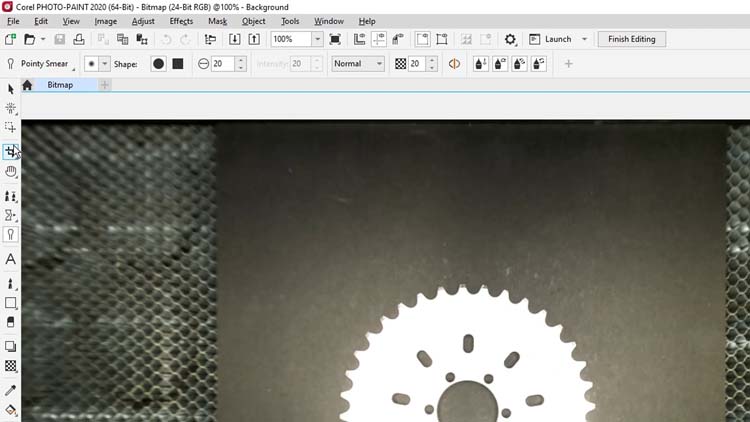The height and width of the screenshot is (422, 750).
Task: Click the fourth pen rotation setting icon
Action: [x=538, y=64]
